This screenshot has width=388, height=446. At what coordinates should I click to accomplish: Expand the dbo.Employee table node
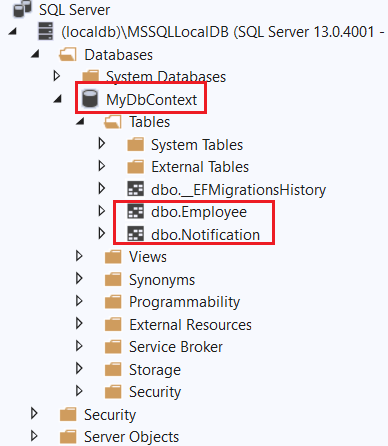(x=102, y=211)
